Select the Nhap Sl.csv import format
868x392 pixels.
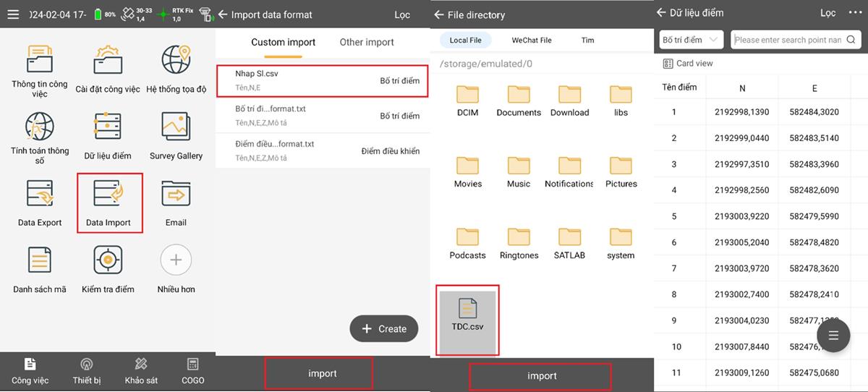322,80
